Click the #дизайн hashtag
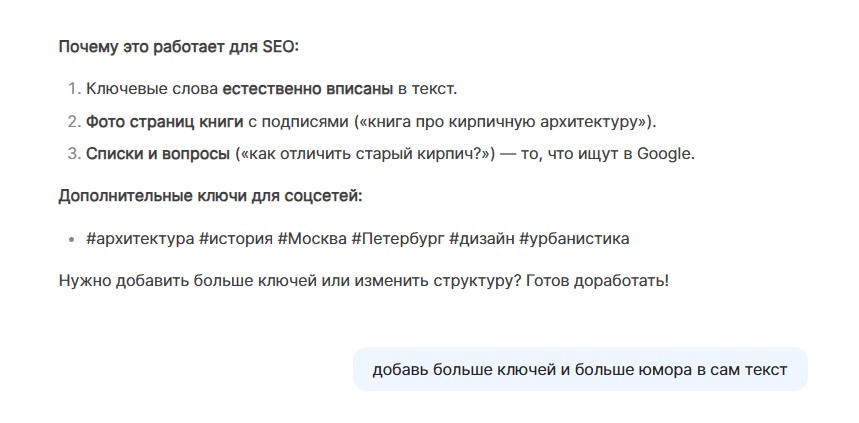 (x=481, y=239)
